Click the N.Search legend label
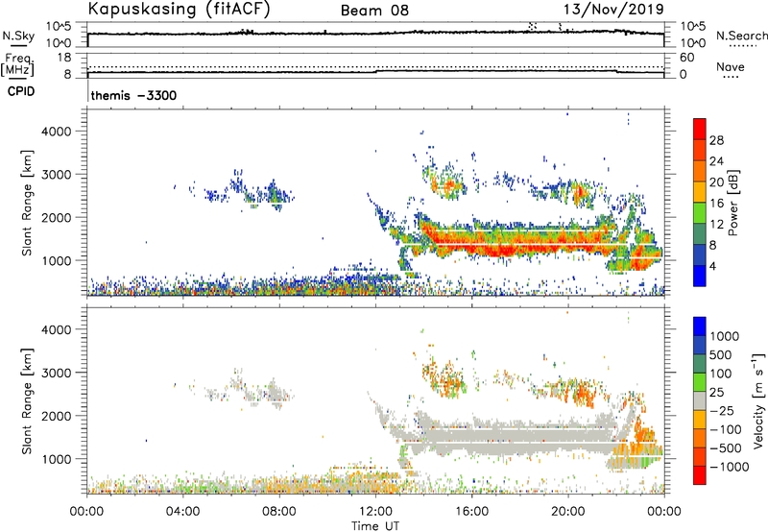 [x=741, y=36]
